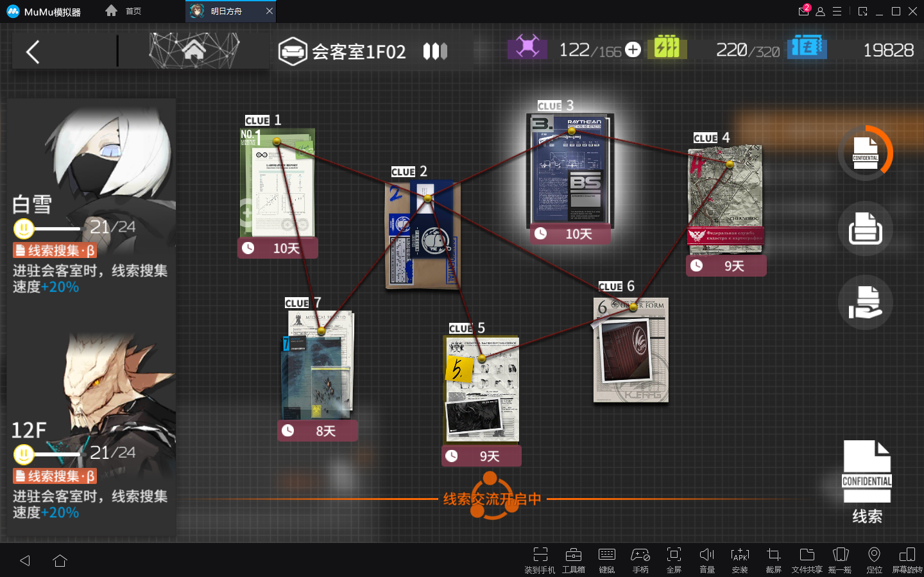The image size is (924, 577).
Task: Tap the 10天 timer under Clue 3
Action: (570, 234)
